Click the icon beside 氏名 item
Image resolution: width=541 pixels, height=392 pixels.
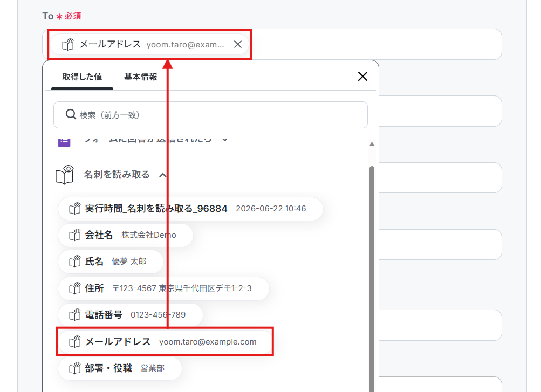pos(75,262)
